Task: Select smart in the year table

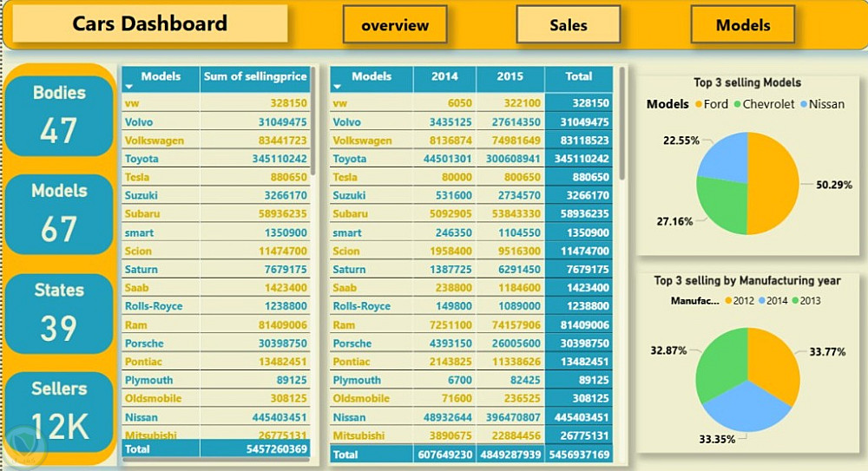Action: 346,233
